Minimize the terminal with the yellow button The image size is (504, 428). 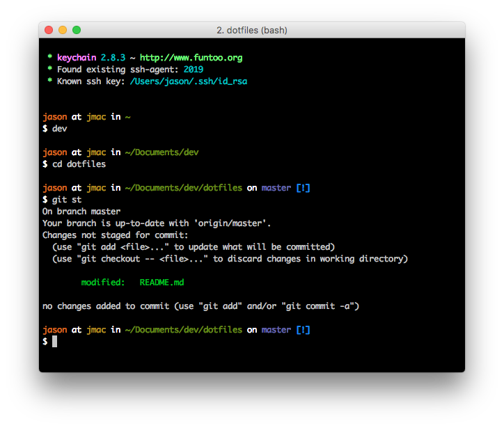pyautogui.click(x=63, y=30)
